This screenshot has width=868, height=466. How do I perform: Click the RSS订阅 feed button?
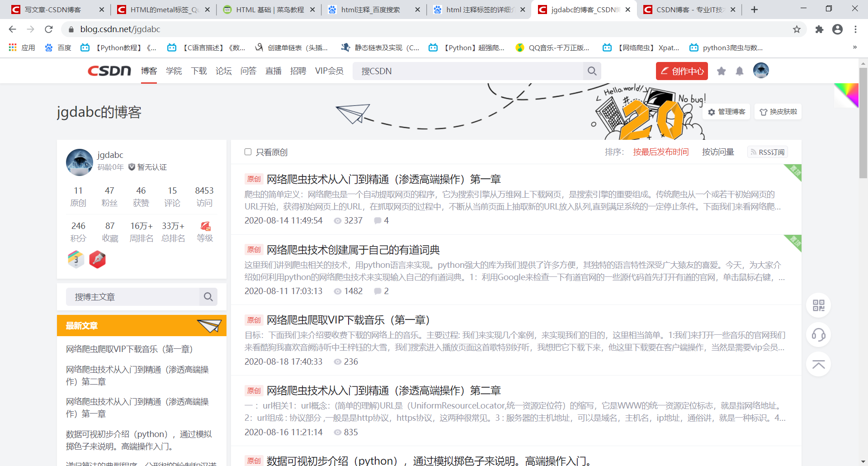[767, 152]
